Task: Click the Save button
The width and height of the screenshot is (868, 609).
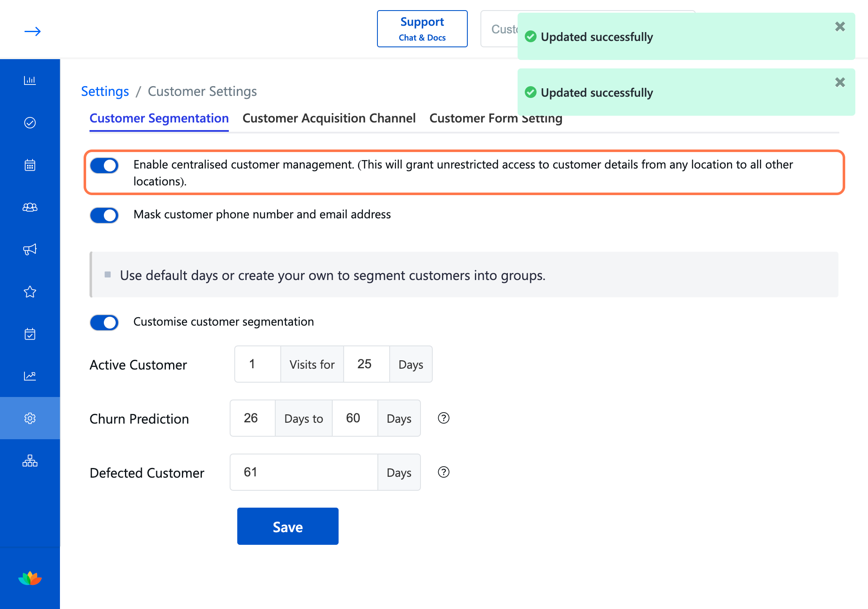Action: click(288, 526)
